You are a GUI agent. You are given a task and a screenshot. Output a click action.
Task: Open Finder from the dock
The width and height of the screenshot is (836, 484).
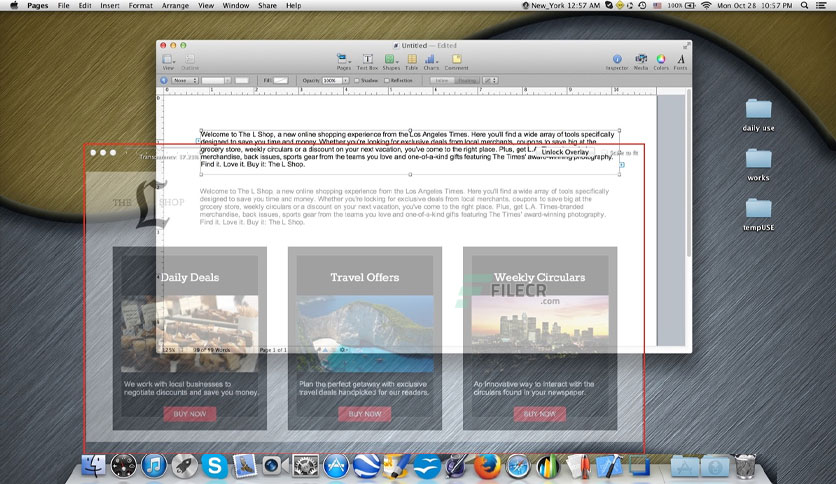pyautogui.click(x=93, y=466)
